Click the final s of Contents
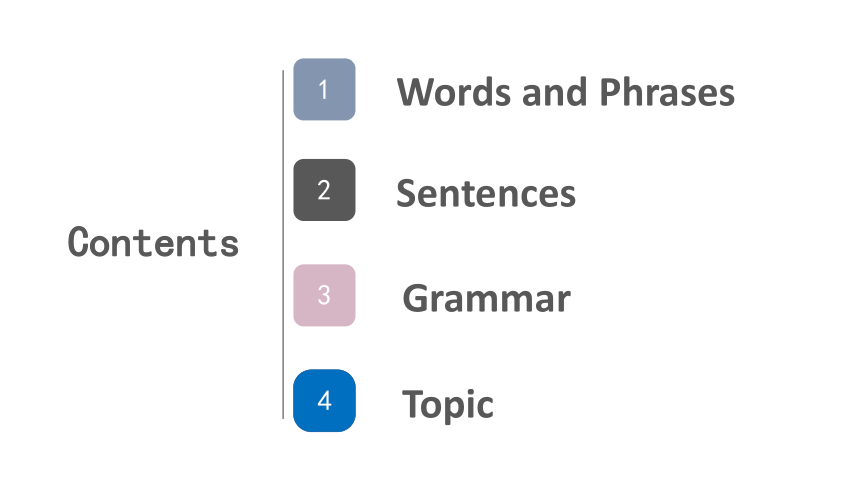860x484 pixels. 230,245
